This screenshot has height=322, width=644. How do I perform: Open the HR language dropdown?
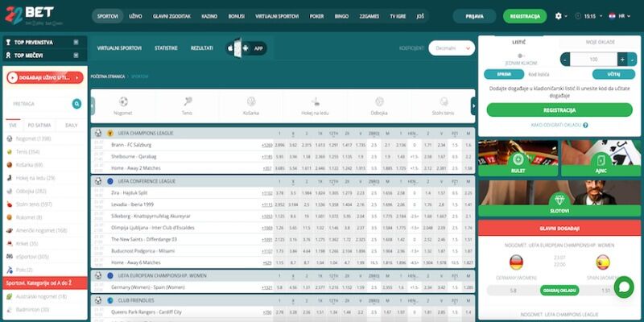point(620,16)
